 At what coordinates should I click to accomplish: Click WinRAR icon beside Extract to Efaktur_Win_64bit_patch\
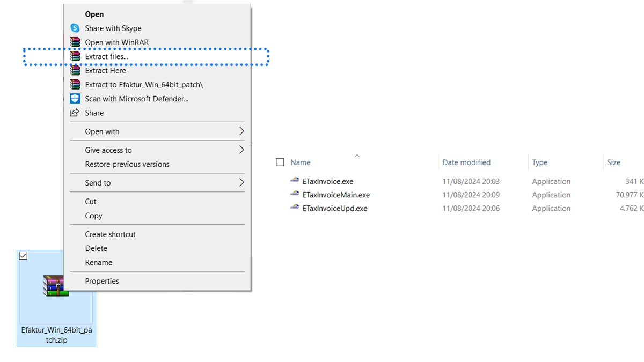click(x=75, y=84)
